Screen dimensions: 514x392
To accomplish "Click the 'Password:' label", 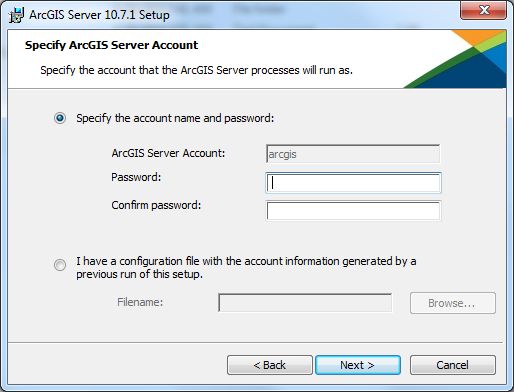I will pyautogui.click(x=136, y=177).
